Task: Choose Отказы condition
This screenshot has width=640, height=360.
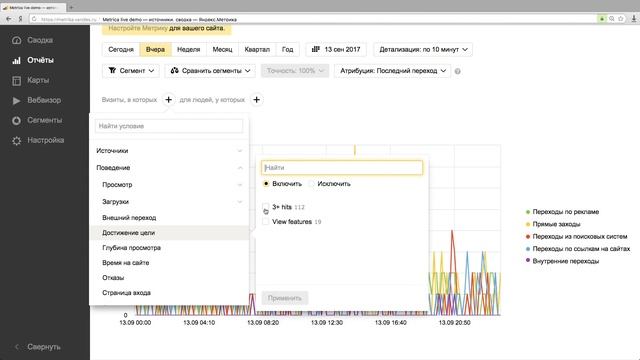Action: pos(169,278)
